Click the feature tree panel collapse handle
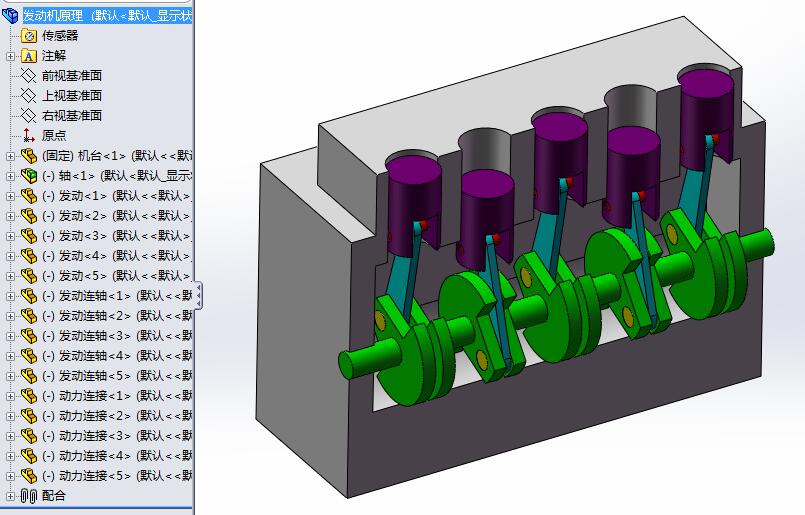This screenshot has height=515, width=805. 198,295
